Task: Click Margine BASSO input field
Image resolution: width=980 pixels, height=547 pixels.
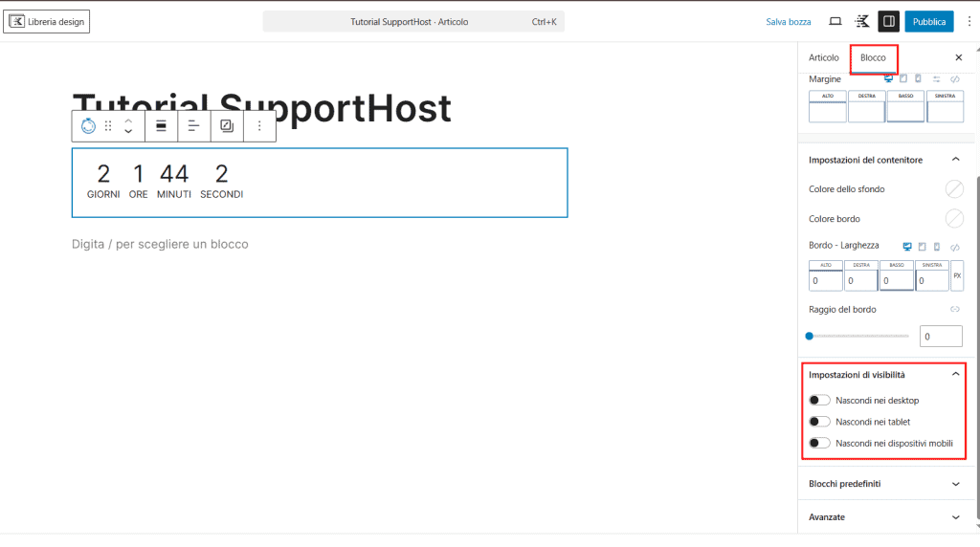Action: click(x=905, y=111)
